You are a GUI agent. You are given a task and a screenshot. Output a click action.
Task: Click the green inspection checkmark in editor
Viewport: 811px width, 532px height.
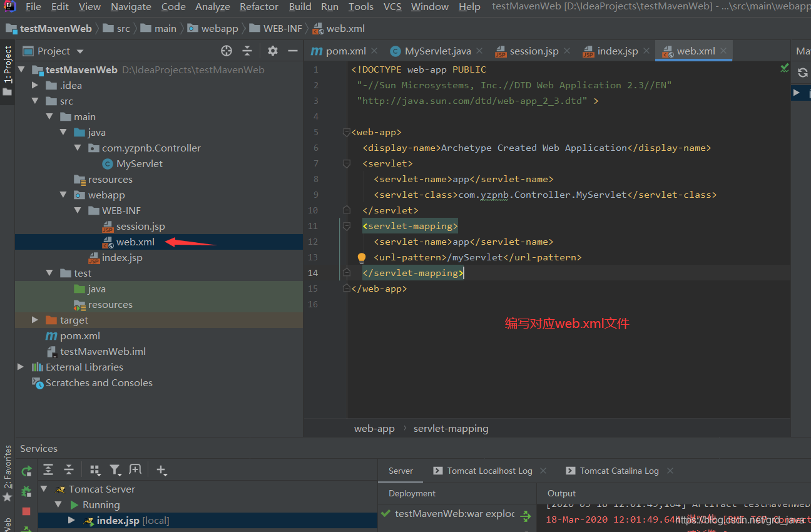(x=784, y=68)
